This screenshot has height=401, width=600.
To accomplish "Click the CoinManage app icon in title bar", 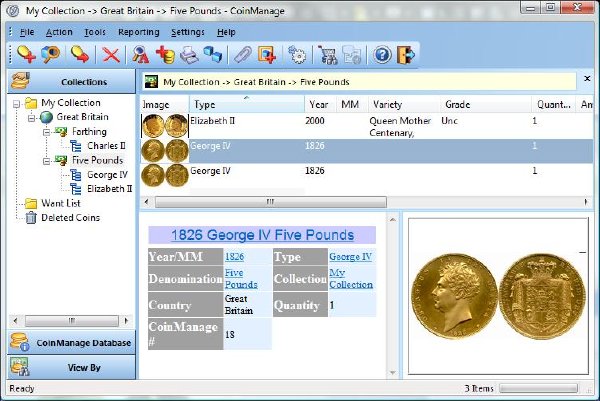I will 13,10.
